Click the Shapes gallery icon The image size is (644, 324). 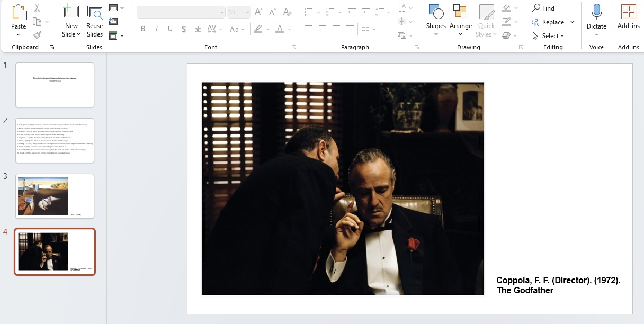tap(436, 12)
